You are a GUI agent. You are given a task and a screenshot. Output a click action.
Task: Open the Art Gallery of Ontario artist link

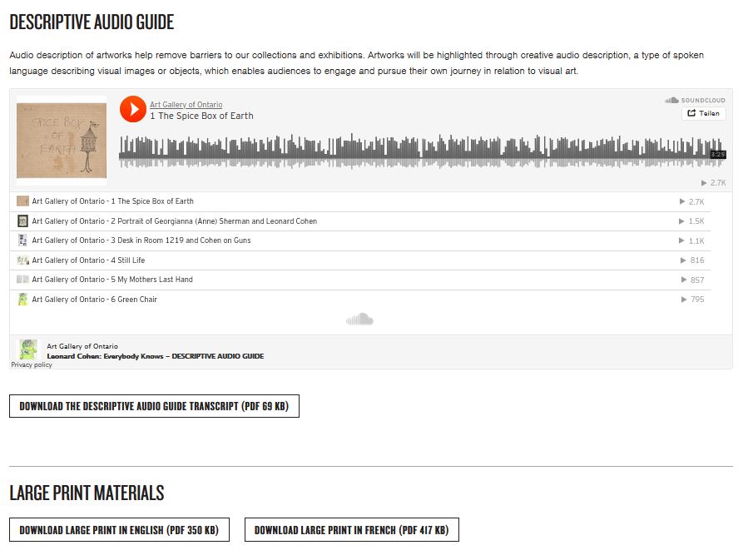click(x=186, y=104)
